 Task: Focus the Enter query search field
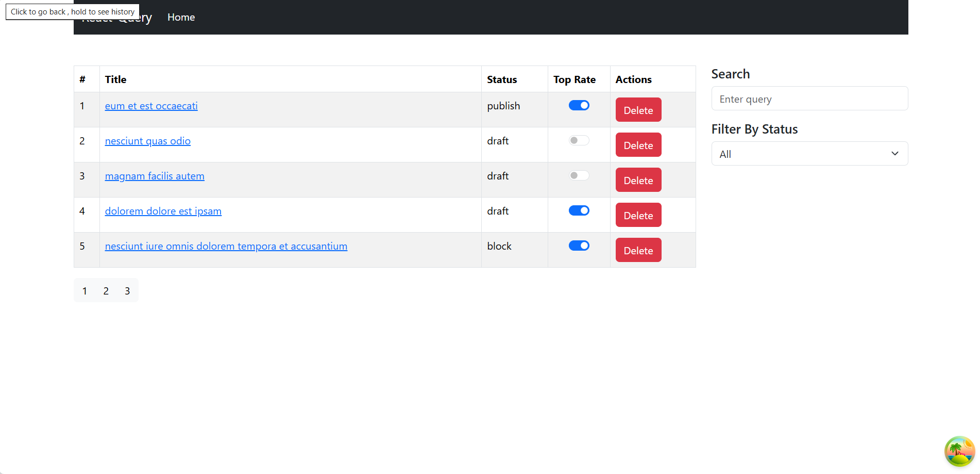point(809,99)
